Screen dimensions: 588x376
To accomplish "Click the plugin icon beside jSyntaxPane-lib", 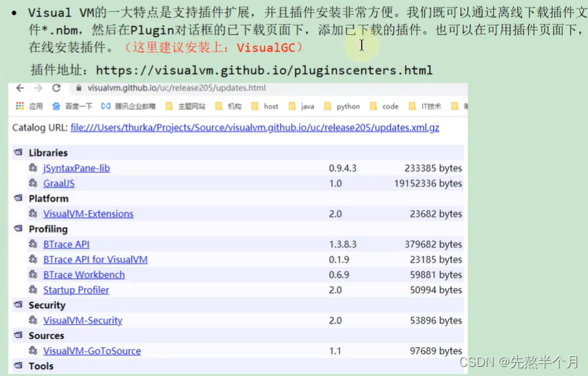I will click(33, 167).
